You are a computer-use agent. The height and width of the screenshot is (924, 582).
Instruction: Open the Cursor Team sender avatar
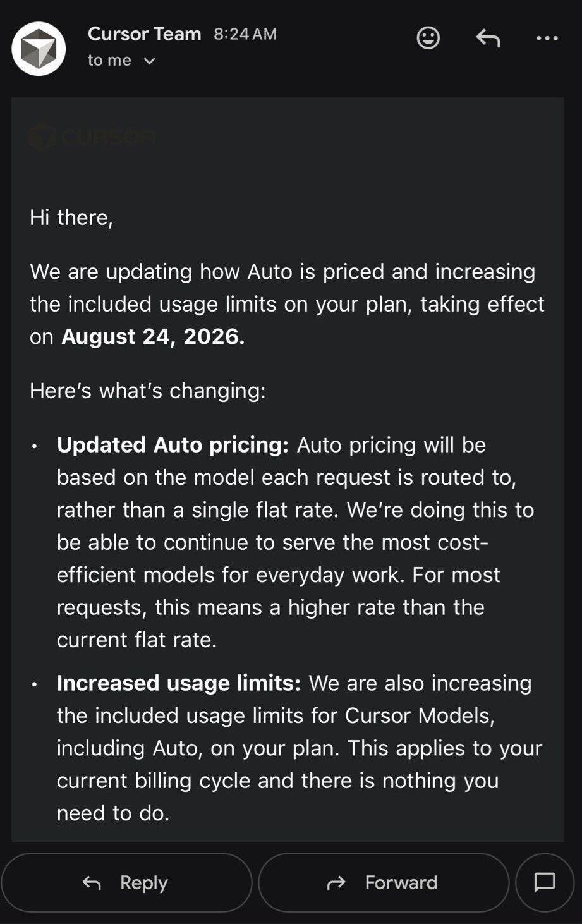point(39,49)
